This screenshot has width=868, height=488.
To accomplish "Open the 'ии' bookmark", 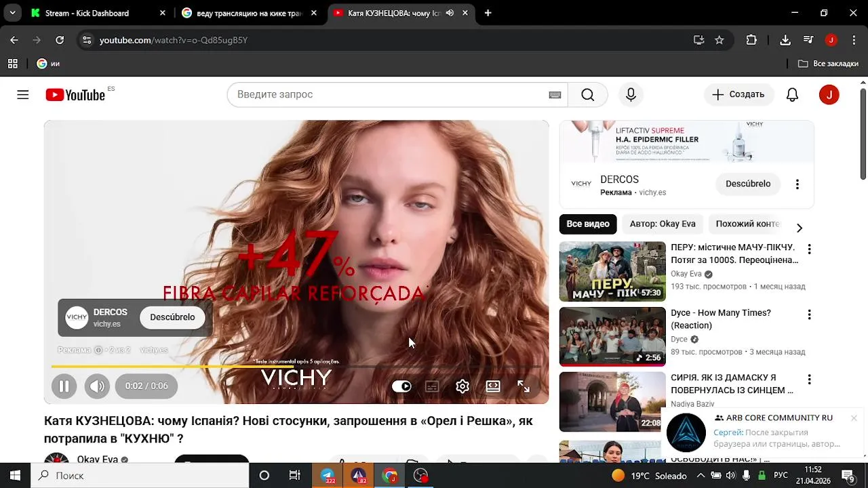I will tap(48, 64).
